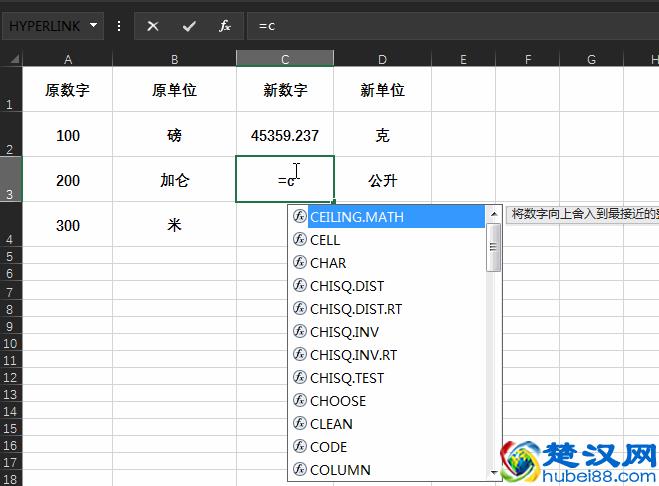The width and height of the screenshot is (659, 486).
Task: Click the fx icon beside CELL
Action: tap(299, 239)
